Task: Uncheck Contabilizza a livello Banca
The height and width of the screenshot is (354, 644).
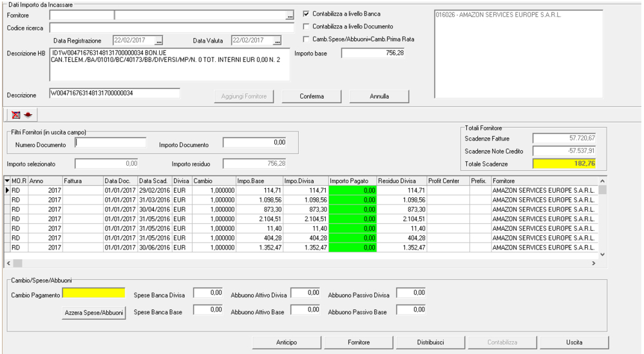Action: [307, 14]
